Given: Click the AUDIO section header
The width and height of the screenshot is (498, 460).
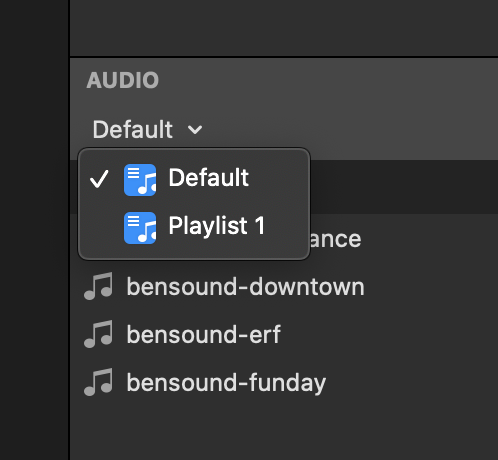Looking at the screenshot, I should pyautogui.click(x=123, y=80).
